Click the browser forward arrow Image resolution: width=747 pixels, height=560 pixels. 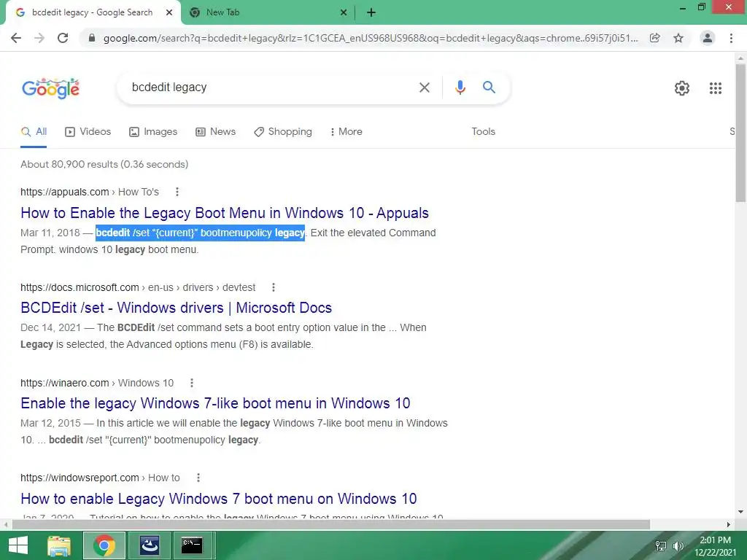39,38
